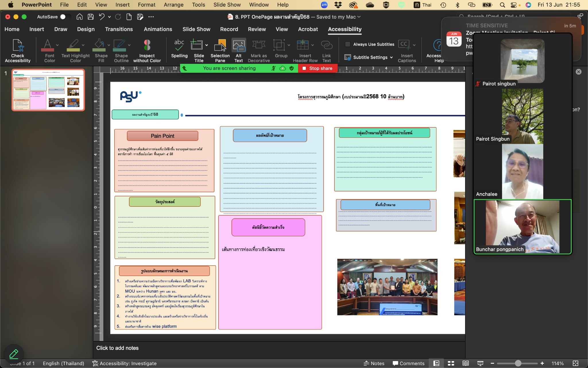Open Reading View in status bar
Image resolution: width=588 pixels, height=368 pixels.
[466, 363]
